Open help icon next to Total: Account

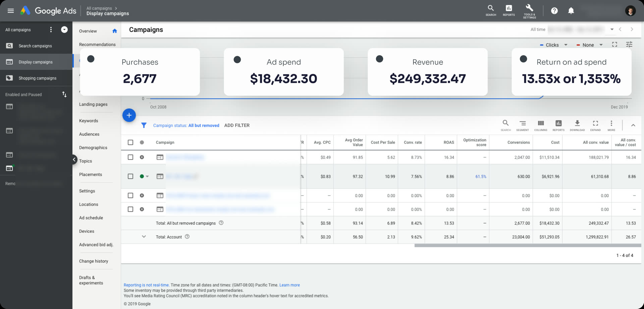coord(187,236)
